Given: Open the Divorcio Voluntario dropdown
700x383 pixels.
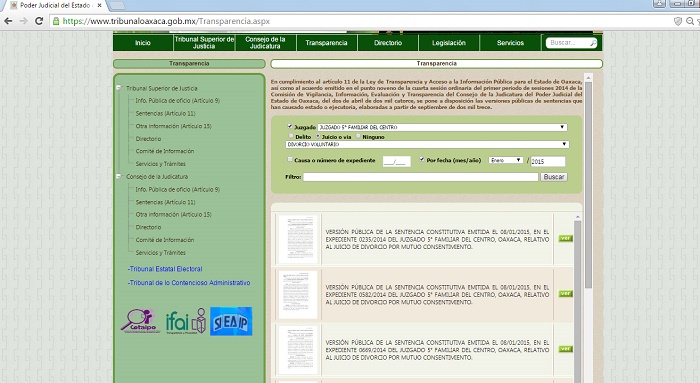Looking at the screenshot, I should 427,144.
